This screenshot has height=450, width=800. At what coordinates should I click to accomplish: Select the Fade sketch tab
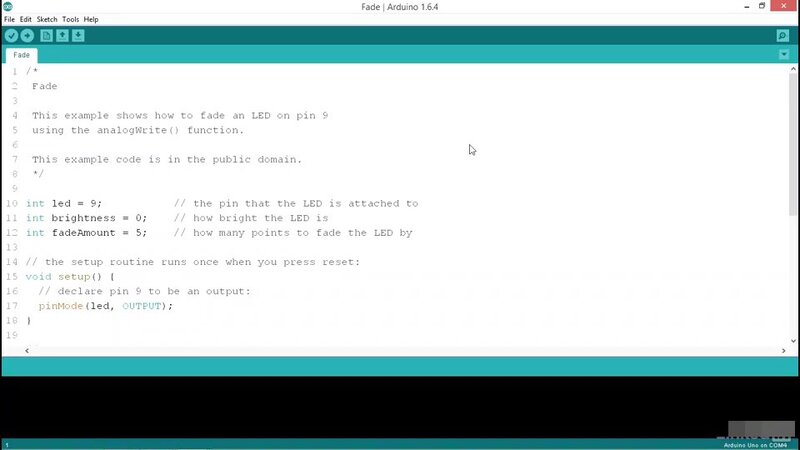21,55
